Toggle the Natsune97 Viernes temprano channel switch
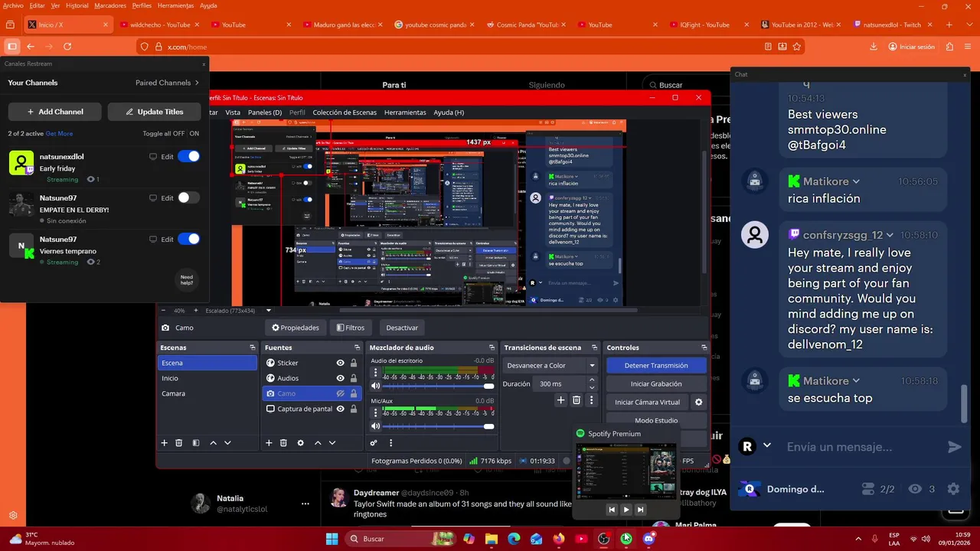This screenshot has height=551, width=980. tap(188, 239)
